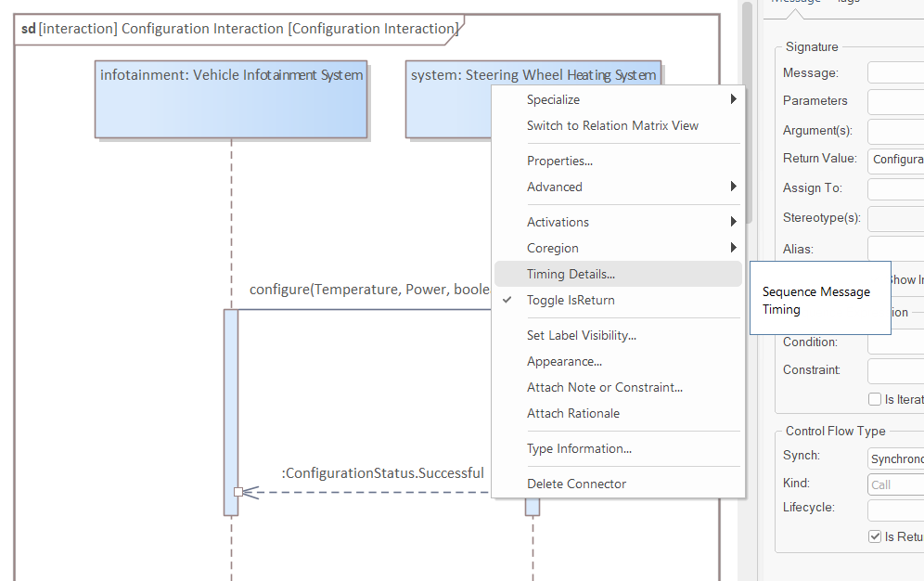Expand the Specialize submenu arrow
Screen dimensions: 924x581
click(x=733, y=99)
